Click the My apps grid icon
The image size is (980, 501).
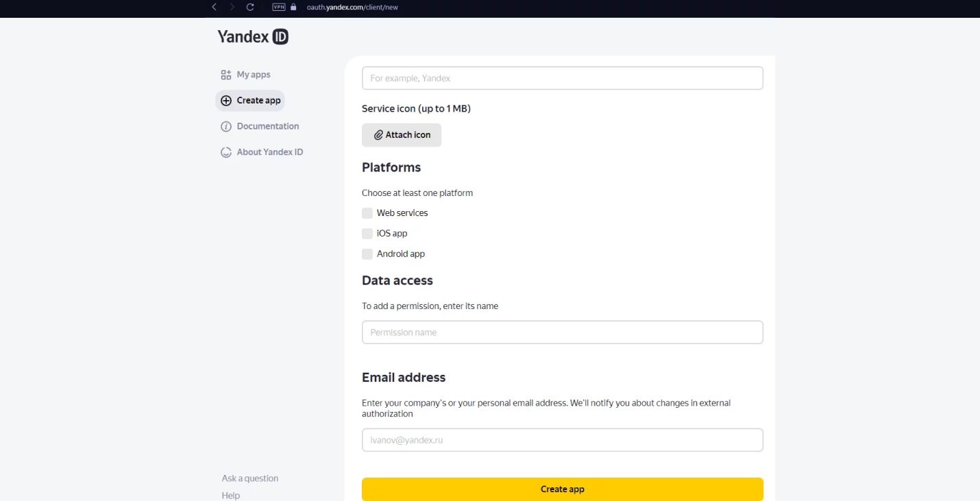pos(226,75)
